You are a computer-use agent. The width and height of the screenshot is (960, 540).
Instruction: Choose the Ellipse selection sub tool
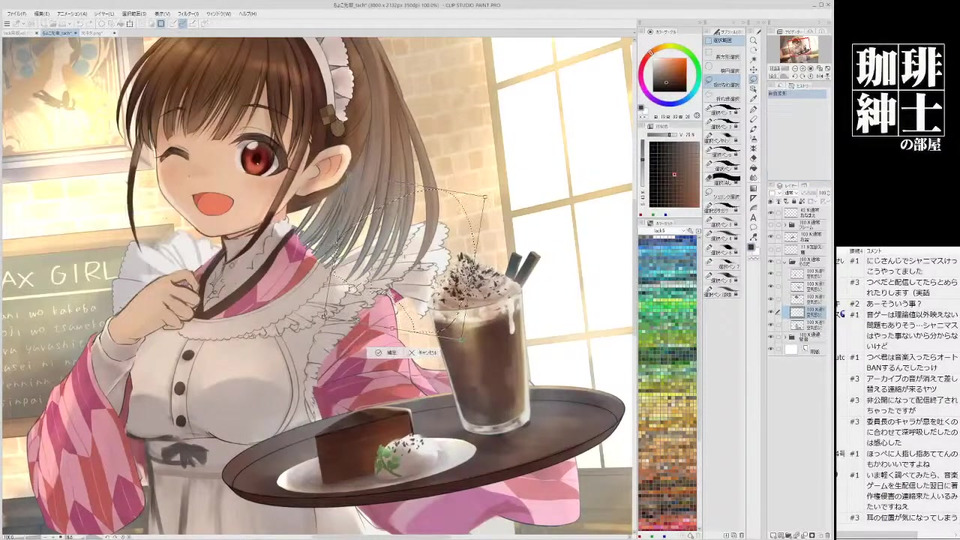click(x=723, y=67)
